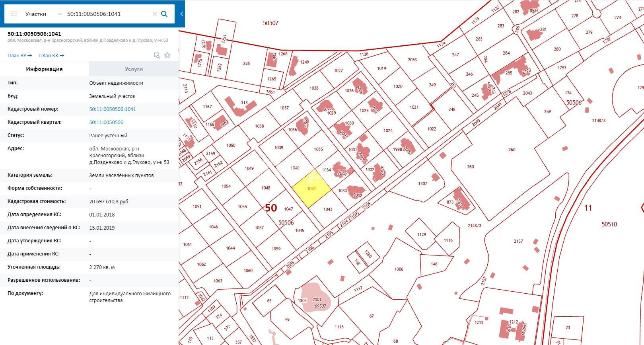Click parcel 1306 on the map
644x345 pixels.
(x=399, y=269)
